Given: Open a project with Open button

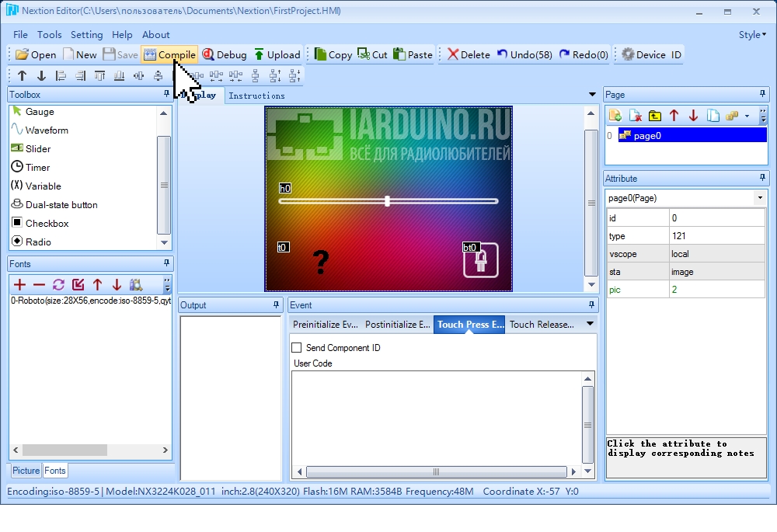Looking at the screenshot, I should 36,54.
